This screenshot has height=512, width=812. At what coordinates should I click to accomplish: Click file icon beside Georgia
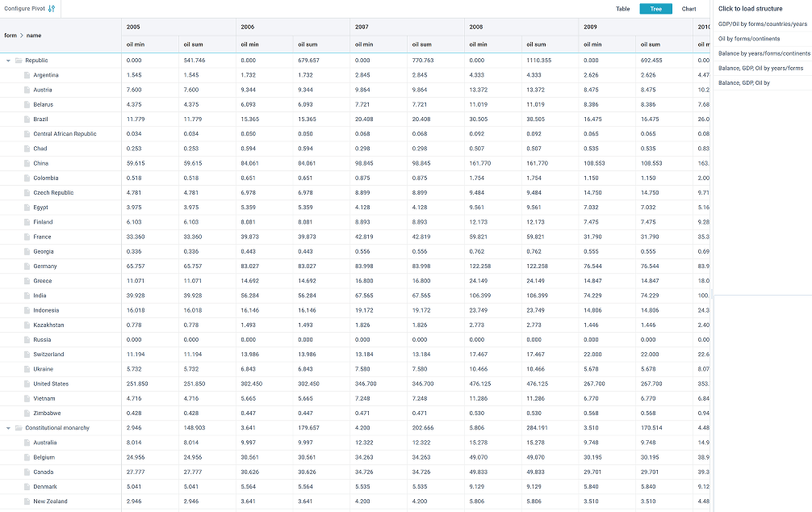click(x=27, y=251)
